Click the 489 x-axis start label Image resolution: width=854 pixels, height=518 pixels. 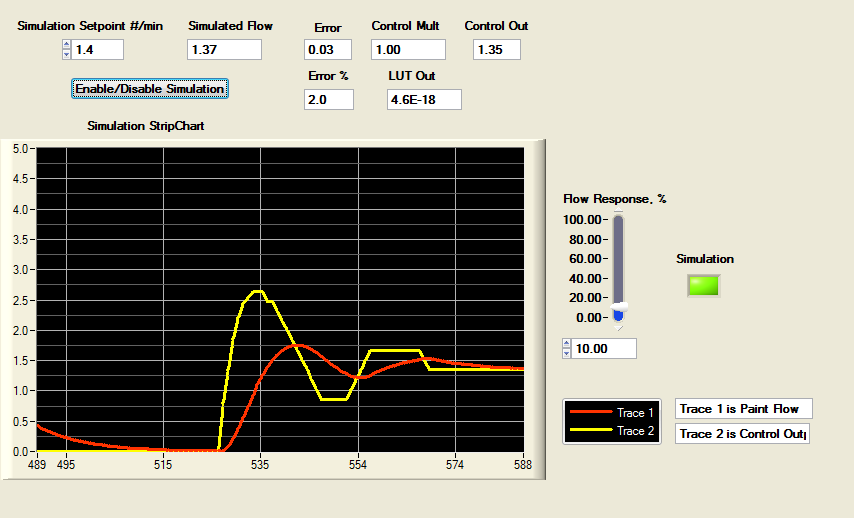37,465
